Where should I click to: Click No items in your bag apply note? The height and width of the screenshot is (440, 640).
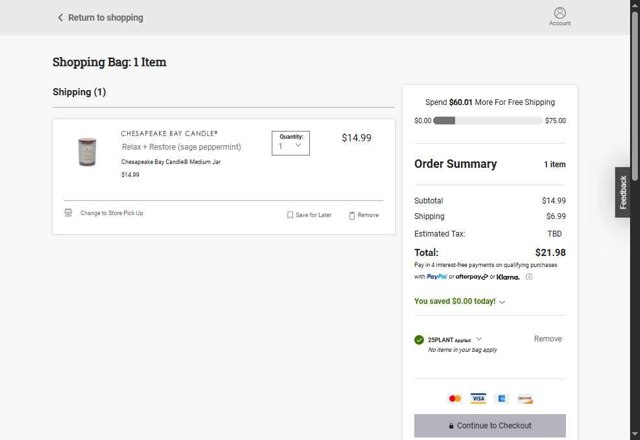click(462, 350)
